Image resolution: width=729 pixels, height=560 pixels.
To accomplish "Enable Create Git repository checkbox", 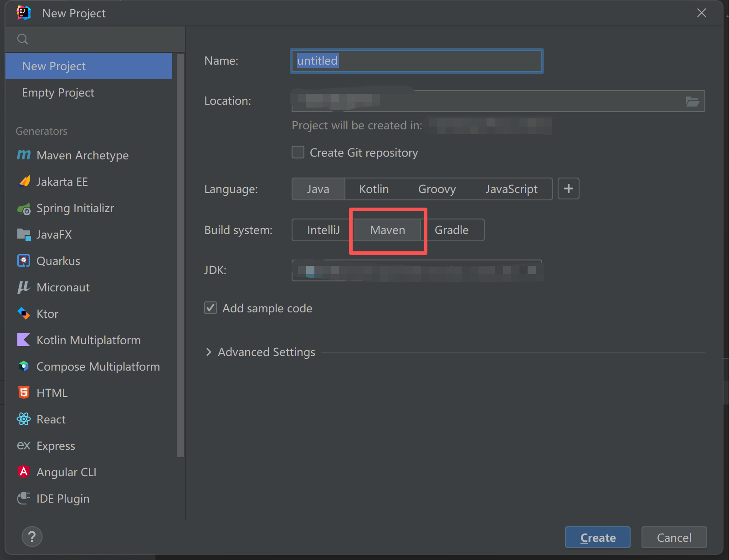I will tap(298, 152).
